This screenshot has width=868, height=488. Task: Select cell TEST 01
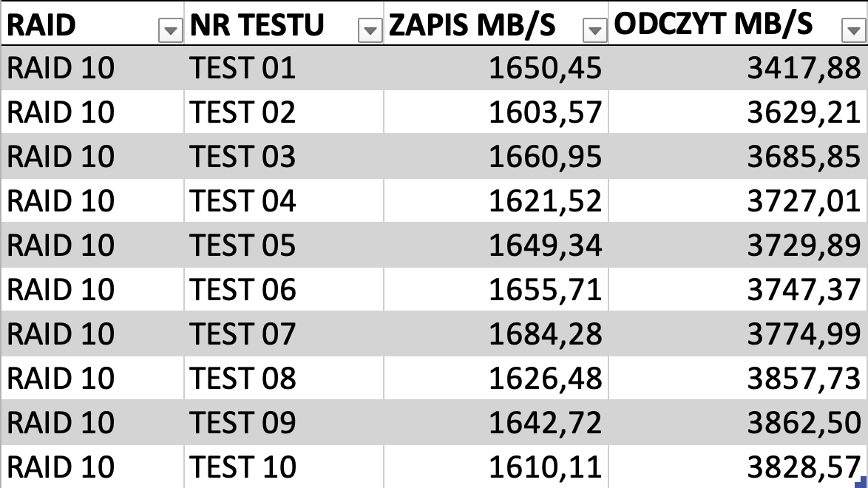click(x=284, y=67)
